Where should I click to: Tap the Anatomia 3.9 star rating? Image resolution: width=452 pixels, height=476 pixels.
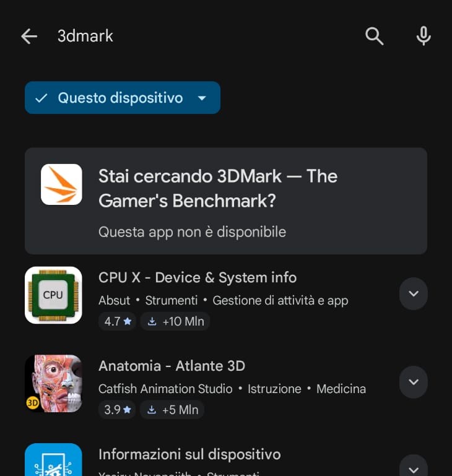pos(117,410)
